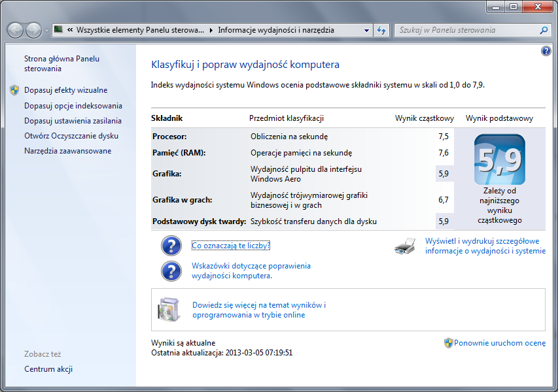
Task: Click the shield icon beside 'Dopasuj efekty wizualne'
Action: click(x=14, y=90)
